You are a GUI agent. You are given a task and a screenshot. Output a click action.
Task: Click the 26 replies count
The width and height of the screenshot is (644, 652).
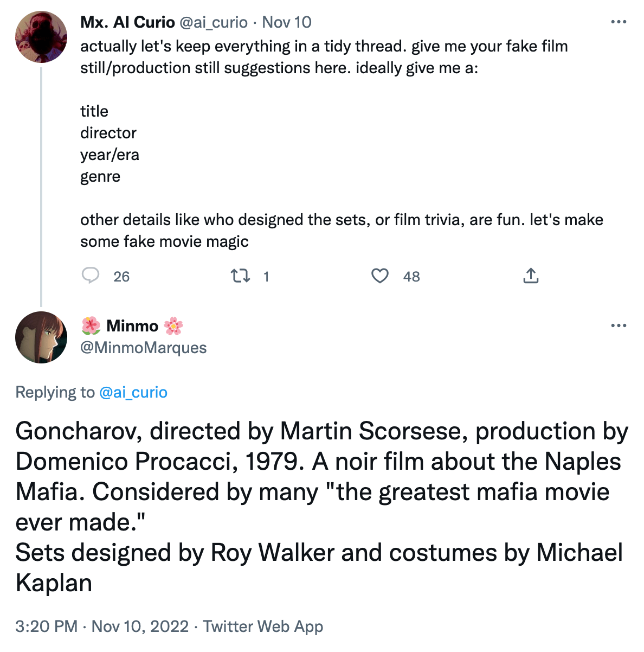pyautogui.click(x=121, y=277)
